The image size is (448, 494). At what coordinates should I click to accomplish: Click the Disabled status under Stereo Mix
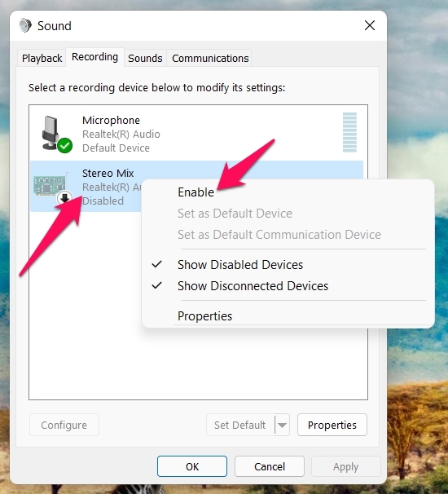pos(103,201)
